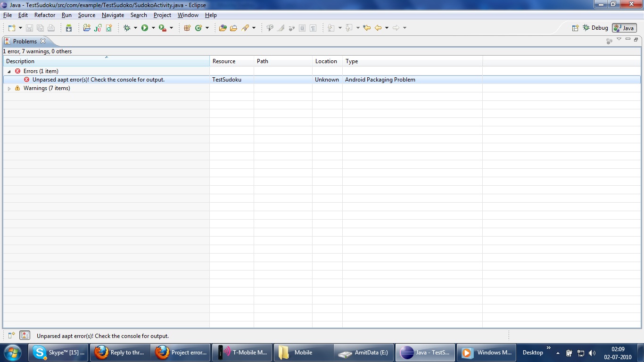Viewport: 644px width, 362px height.
Task: Open the Run button dropdown arrow
Action: (153, 28)
